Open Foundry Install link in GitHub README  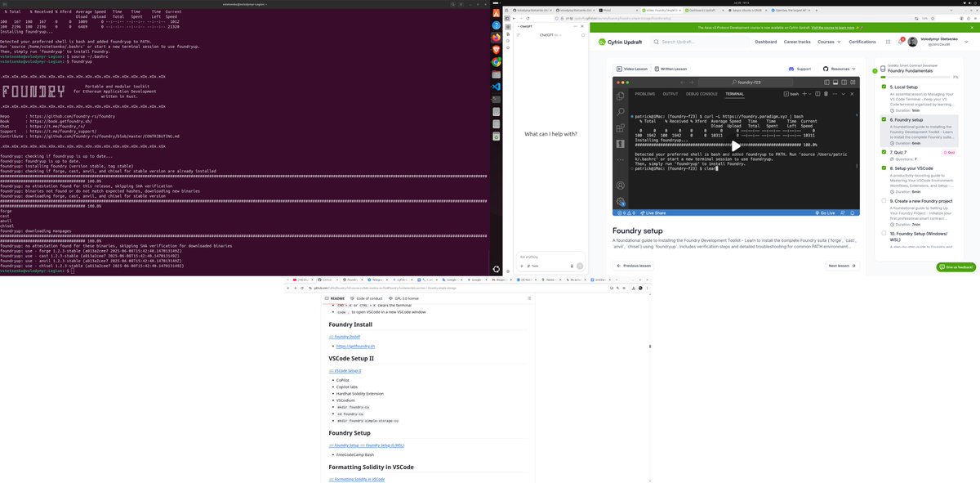click(x=343, y=337)
